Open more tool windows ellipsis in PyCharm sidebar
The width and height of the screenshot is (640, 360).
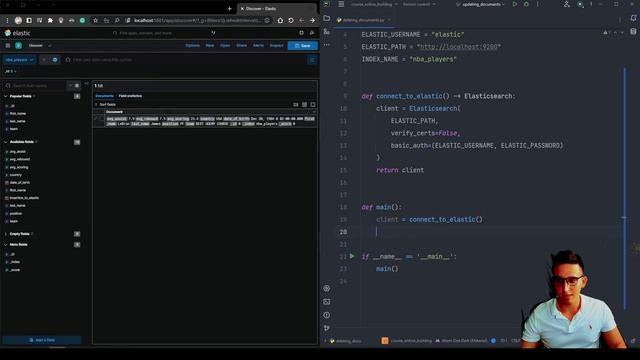click(327, 45)
